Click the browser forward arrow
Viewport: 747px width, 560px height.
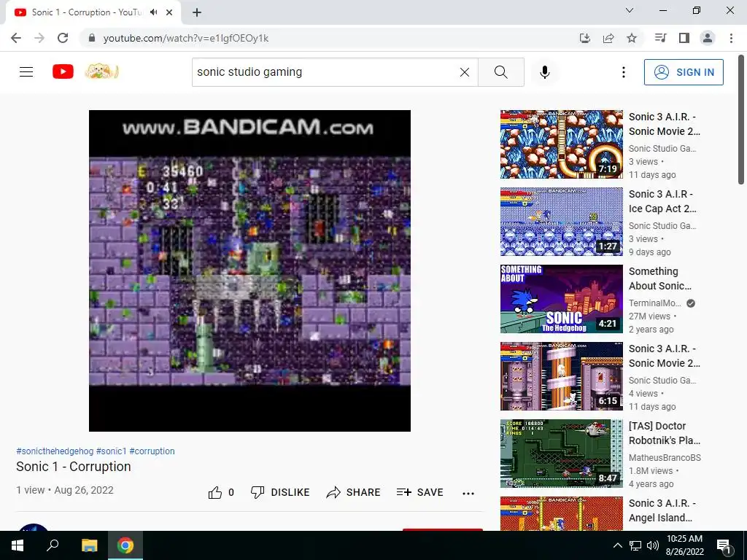tap(39, 38)
